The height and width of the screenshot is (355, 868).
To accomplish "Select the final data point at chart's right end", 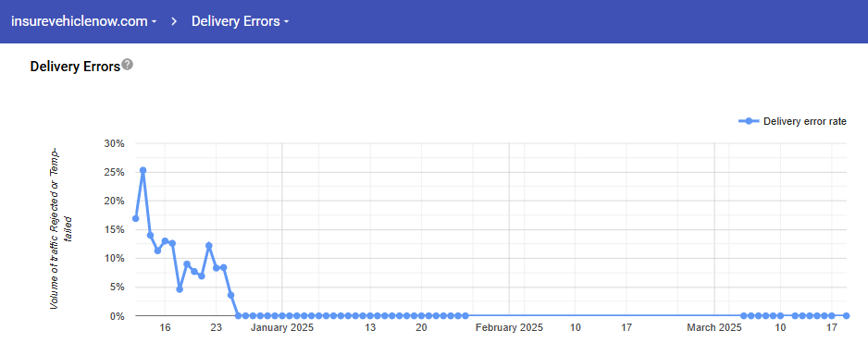I will [847, 316].
